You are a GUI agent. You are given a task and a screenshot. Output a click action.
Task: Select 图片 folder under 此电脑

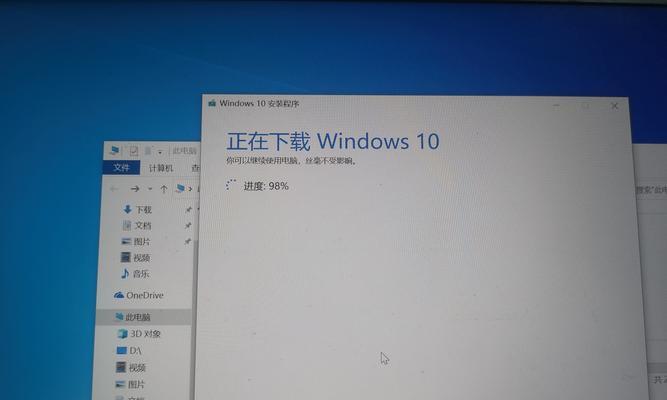(x=130, y=384)
